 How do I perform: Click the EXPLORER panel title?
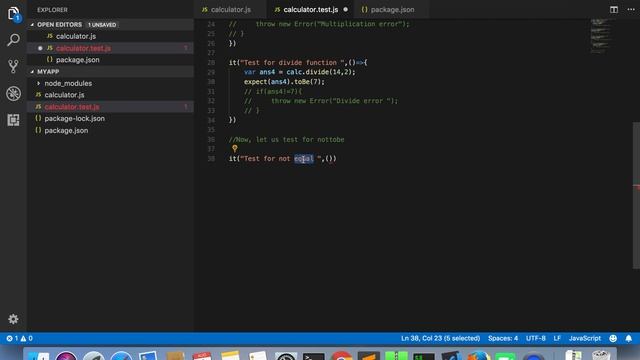[53, 10]
